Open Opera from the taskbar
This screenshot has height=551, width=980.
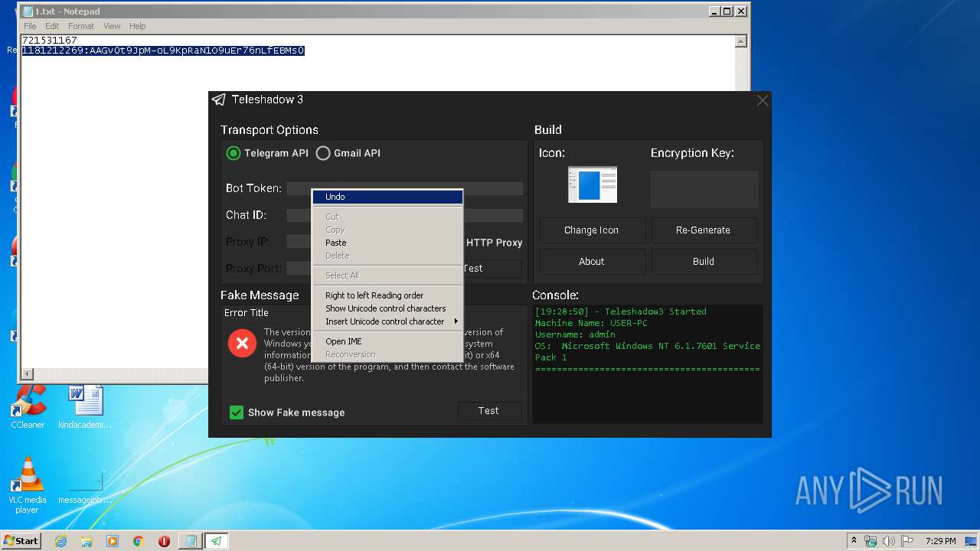coord(164,541)
